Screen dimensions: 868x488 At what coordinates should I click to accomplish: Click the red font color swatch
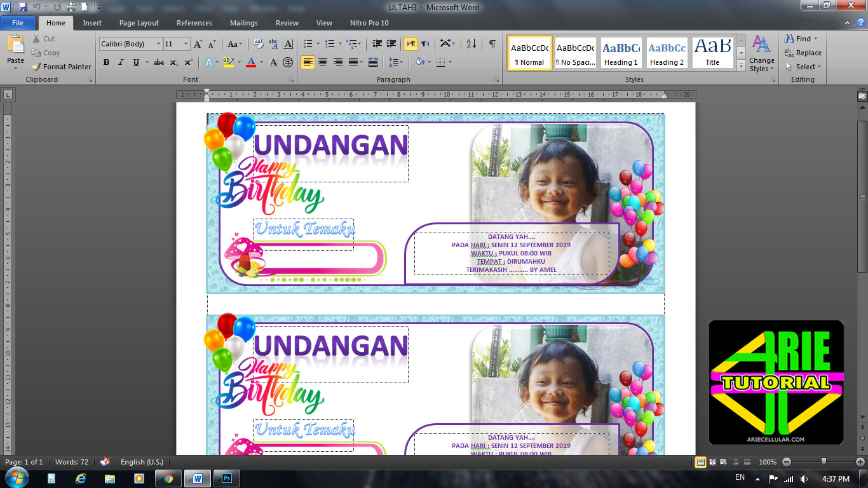[x=251, y=62]
